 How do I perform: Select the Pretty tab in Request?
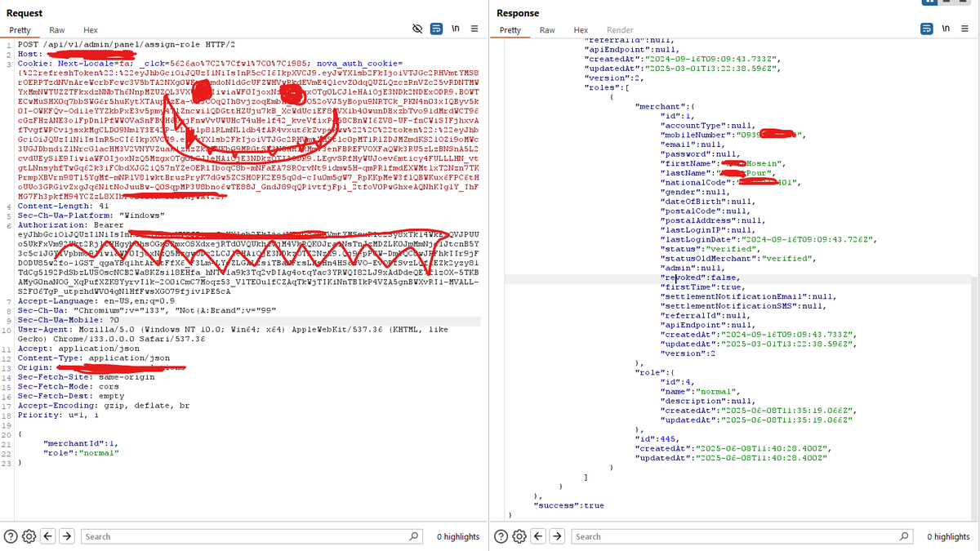coord(20,30)
